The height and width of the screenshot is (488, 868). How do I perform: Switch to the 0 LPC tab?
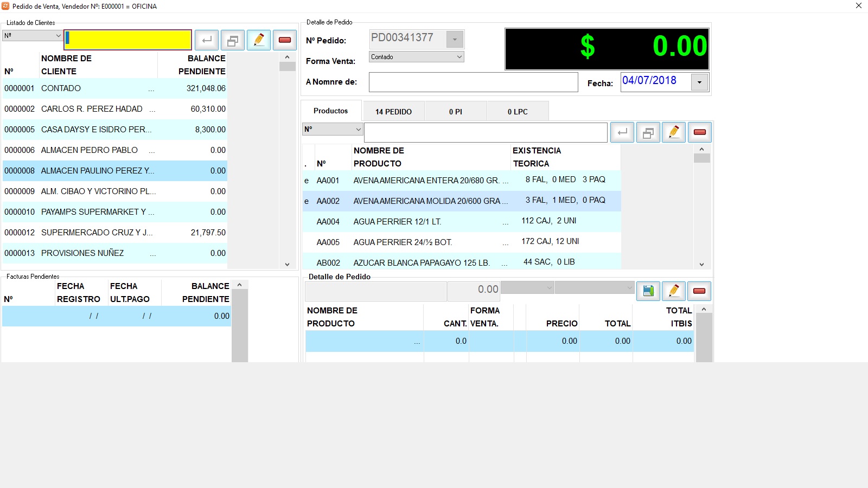[518, 112]
